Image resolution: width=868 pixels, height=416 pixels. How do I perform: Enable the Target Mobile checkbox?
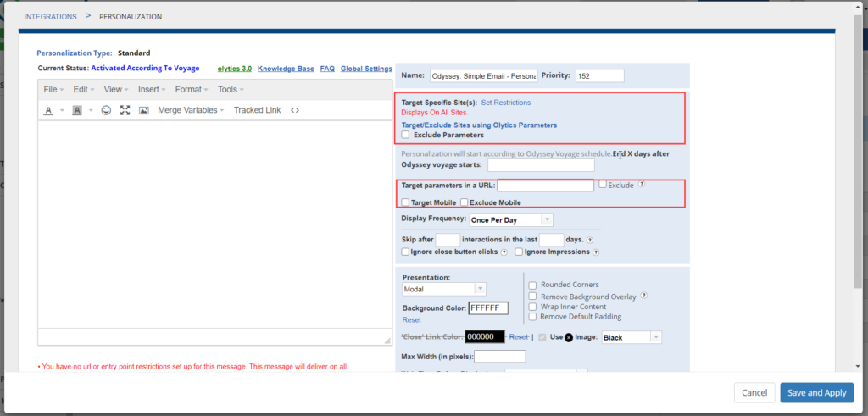(x=406, y=202)
